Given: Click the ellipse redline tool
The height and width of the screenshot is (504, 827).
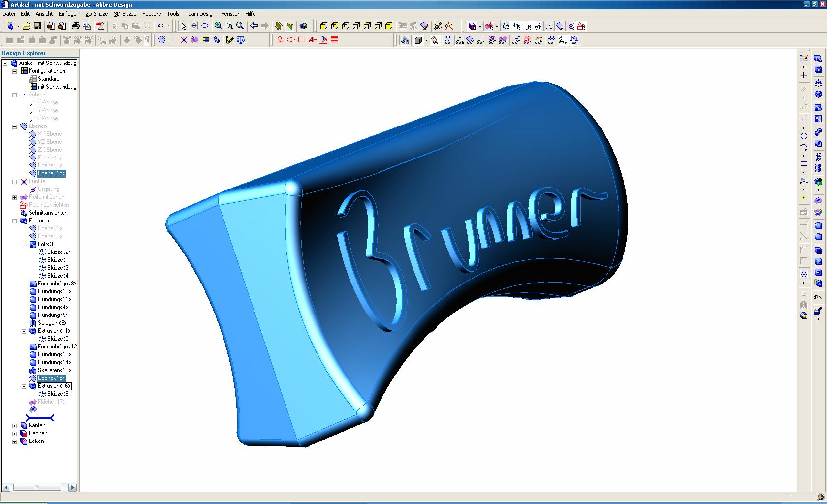Looking at the screenshot, I should tap(291, 40).
